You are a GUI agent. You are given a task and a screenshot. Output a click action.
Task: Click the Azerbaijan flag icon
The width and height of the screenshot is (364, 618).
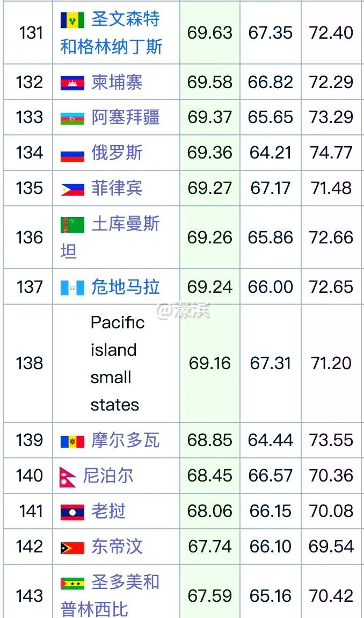[x=72, y=118]
